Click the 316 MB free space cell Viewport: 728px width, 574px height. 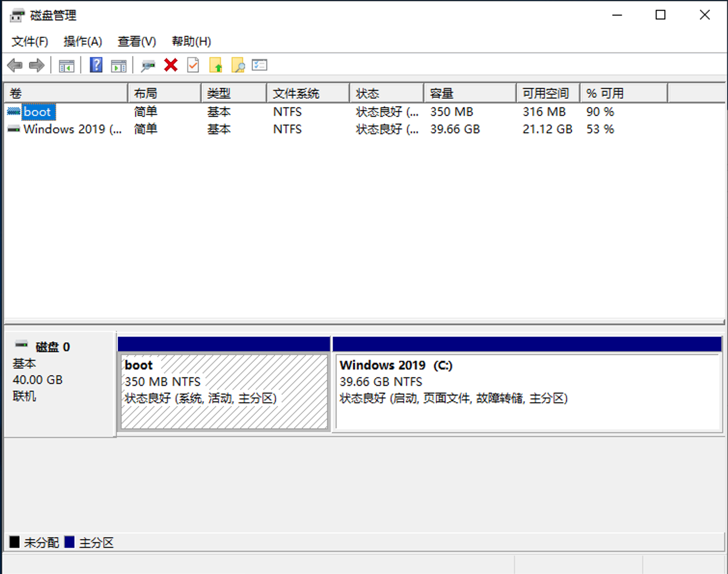pyautogui.click(x=544, y=112)
